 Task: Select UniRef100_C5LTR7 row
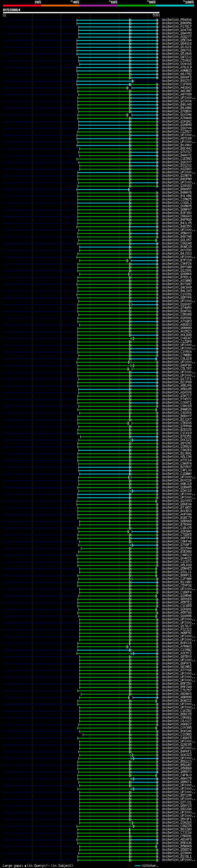177,369
